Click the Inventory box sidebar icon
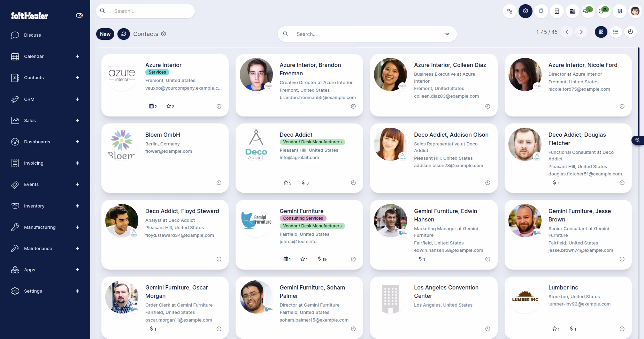Viewport: 644px width, 339px height. tap(15, 206)
